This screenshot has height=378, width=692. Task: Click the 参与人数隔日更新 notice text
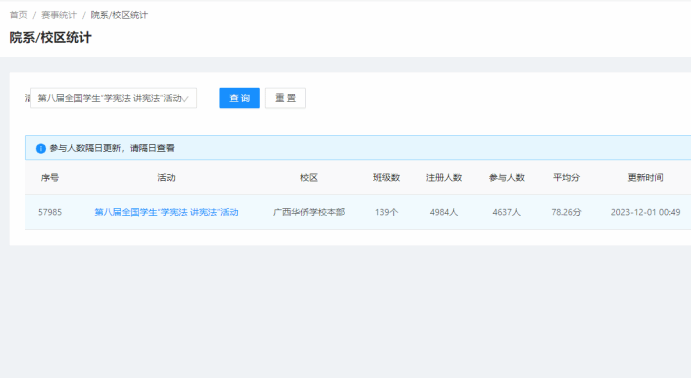pyautogui.click(x=112, y=148)
